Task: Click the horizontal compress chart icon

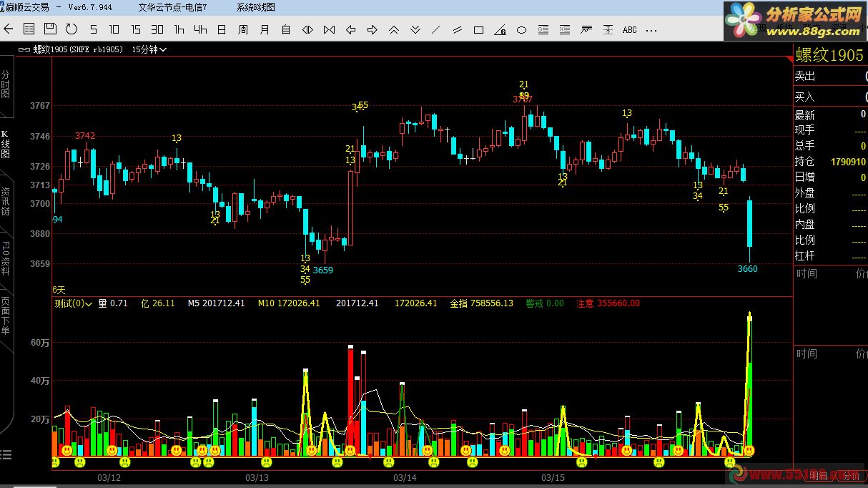Action: point(329,29)
